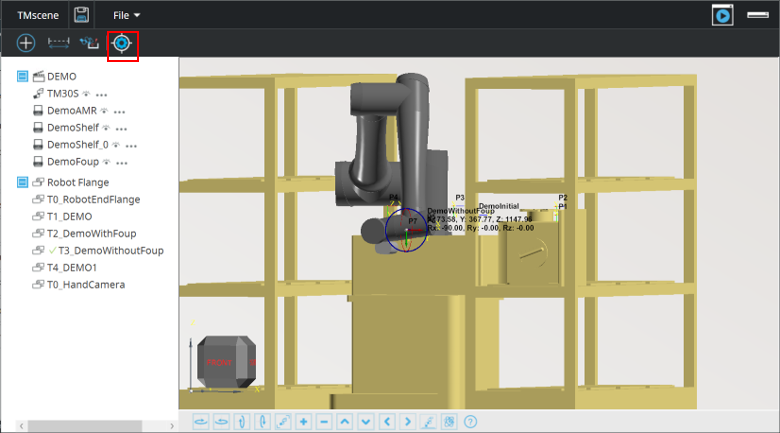
Task: Click the help question mark icon
Action: [x=471, y=422]
